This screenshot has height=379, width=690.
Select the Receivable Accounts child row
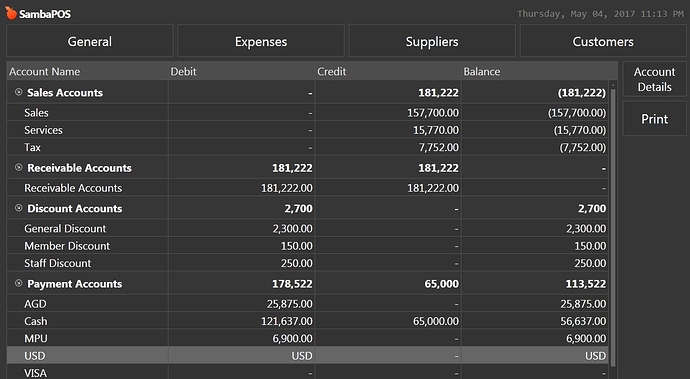point(308,188)
